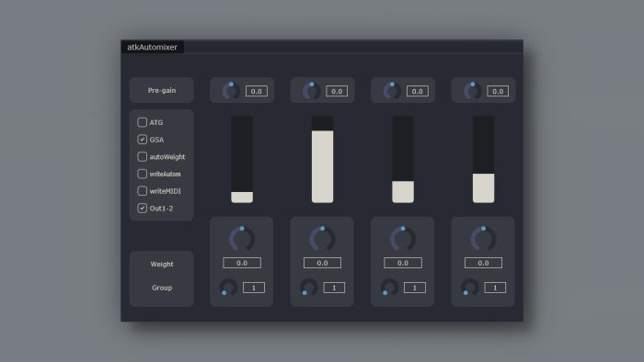Click the first channel group knob
644x362 pixels.
coord(228,287)
